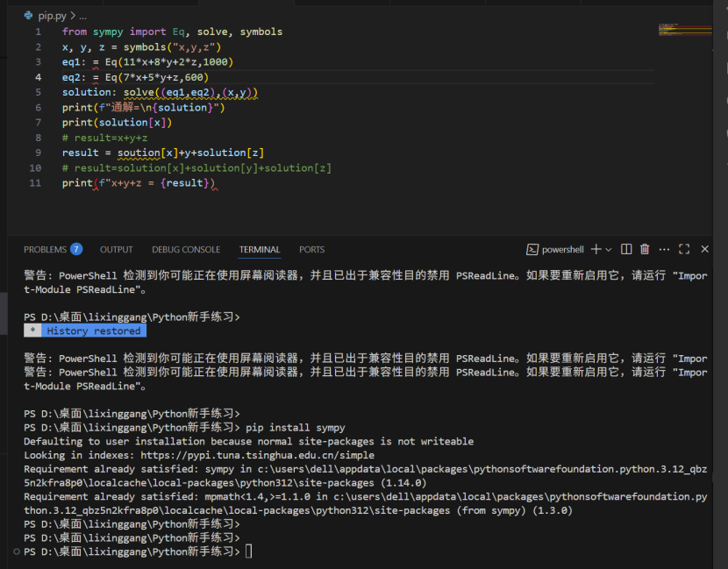Click line number 11 in the gutter

(35, 183)
